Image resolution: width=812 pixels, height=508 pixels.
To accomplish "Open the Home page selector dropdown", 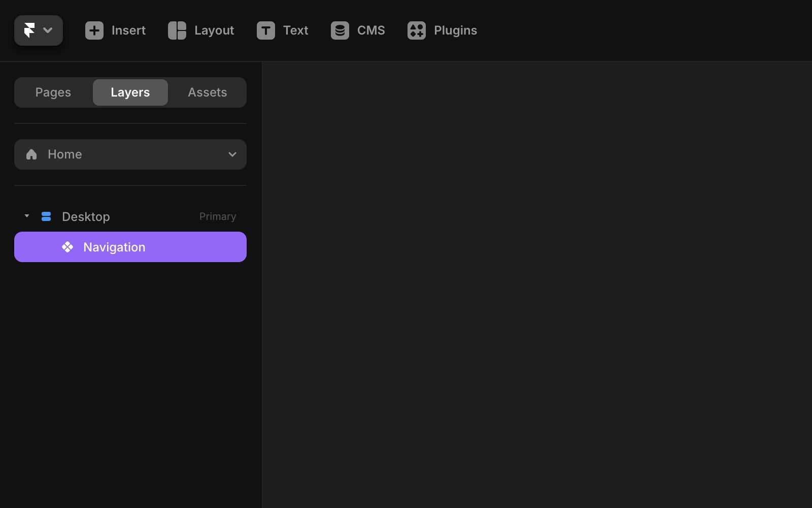I will pos(130,154).
